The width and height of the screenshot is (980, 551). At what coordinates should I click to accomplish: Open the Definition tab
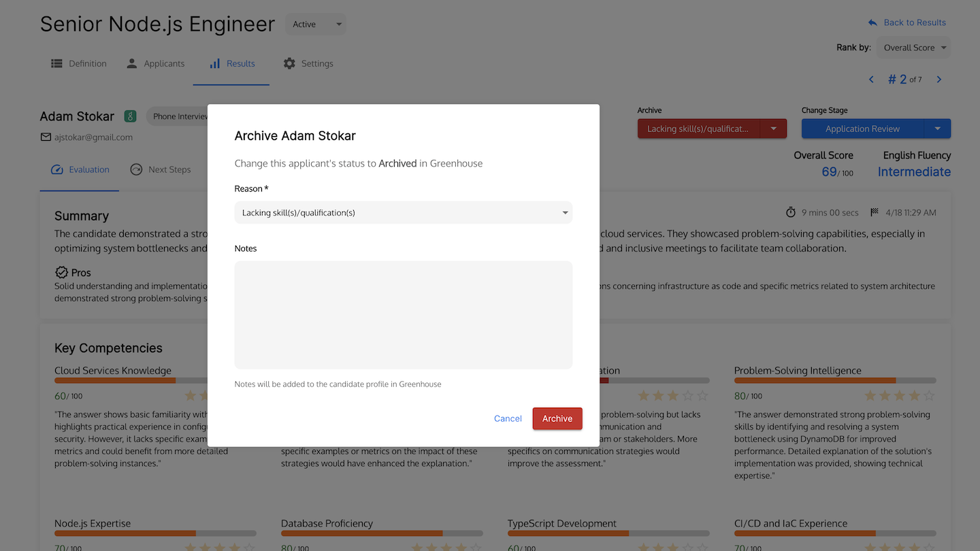point(79,63)
